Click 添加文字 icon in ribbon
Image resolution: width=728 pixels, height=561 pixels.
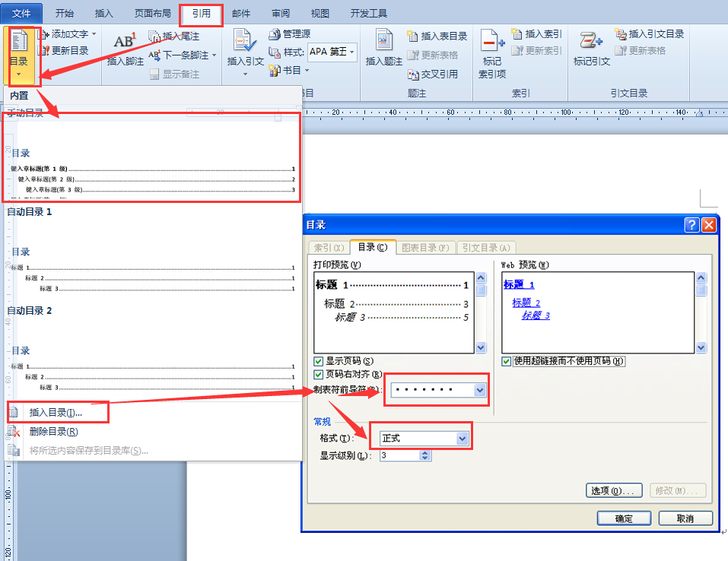click(43, 34)
